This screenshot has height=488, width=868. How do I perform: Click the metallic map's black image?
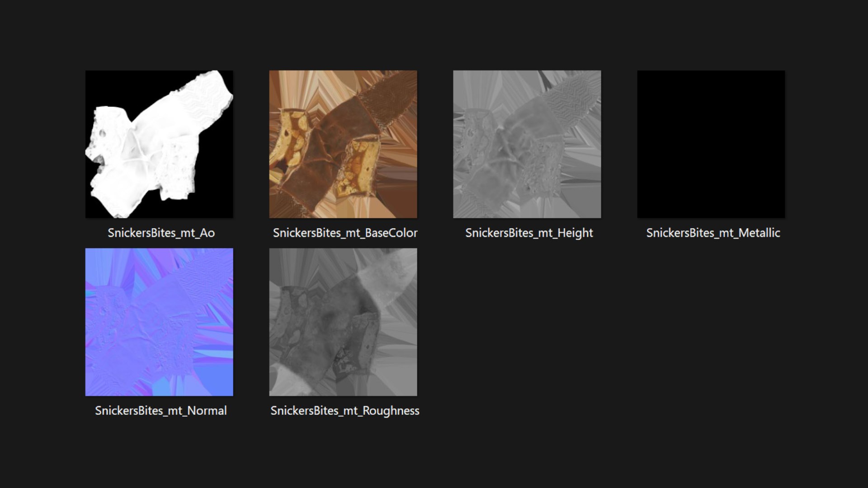coord(711,144)
